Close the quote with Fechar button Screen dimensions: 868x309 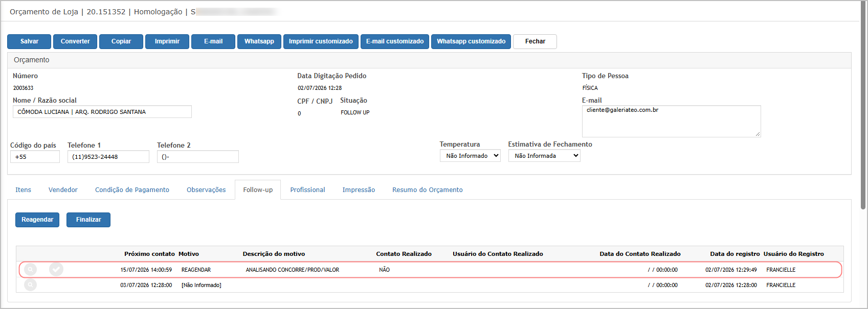coord(535,41)
